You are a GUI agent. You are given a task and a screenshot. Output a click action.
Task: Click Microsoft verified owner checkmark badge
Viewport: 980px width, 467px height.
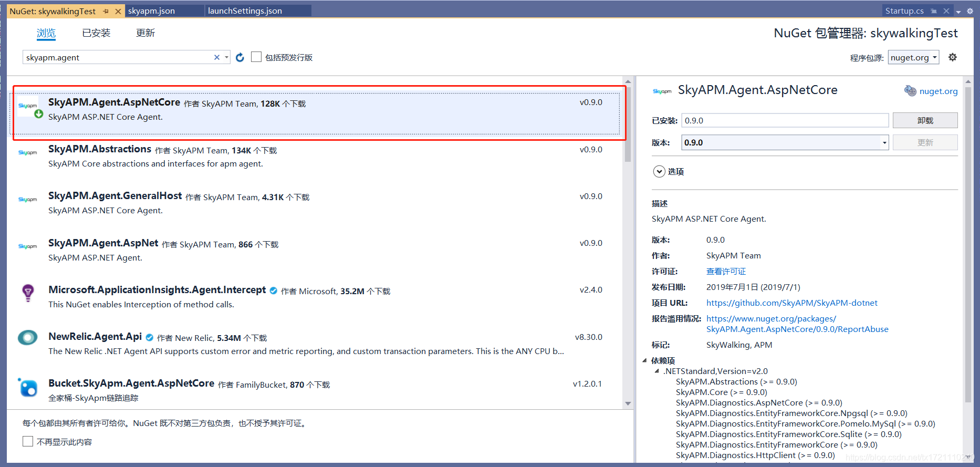coord(274,290)
